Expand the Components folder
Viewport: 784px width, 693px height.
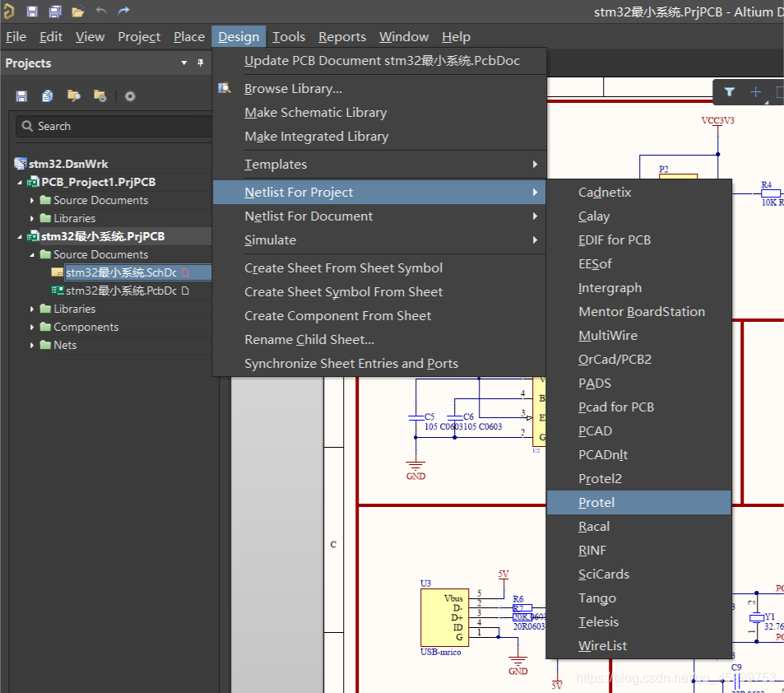(32, 327)
